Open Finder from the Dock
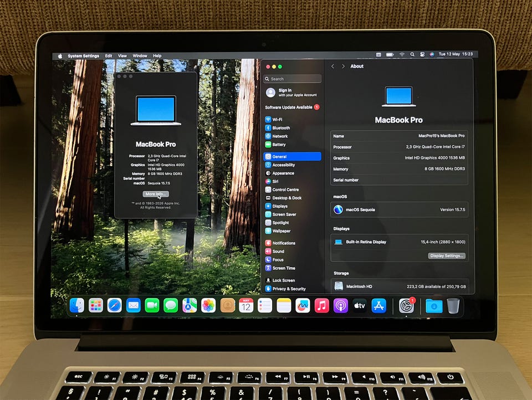532x400 pixels. click(x=76, y=306)
